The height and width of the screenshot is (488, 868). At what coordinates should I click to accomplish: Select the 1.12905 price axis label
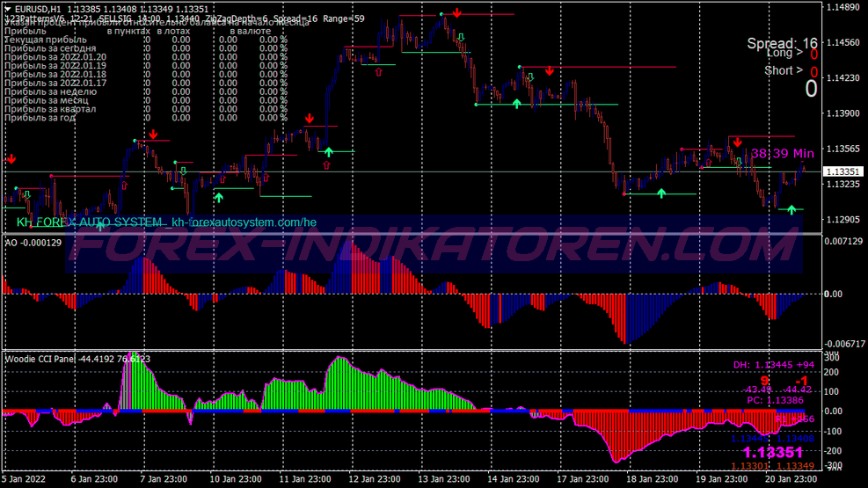point(842,220)
